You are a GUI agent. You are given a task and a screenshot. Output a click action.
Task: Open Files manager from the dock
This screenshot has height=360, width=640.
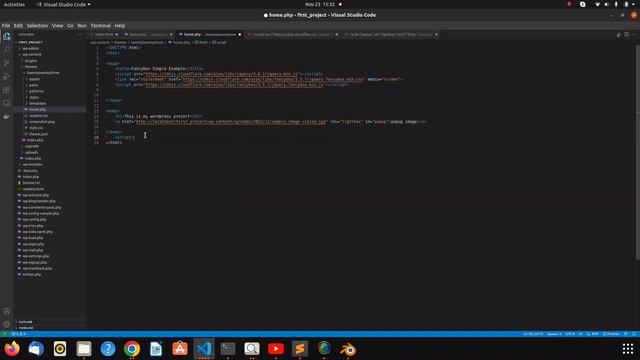(84, 349)
